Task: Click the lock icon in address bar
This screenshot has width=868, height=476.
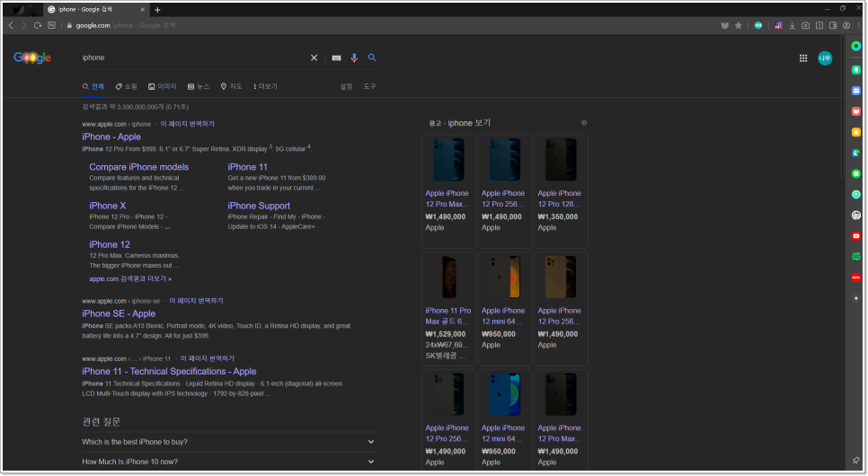Action: [x=69, y=25]
